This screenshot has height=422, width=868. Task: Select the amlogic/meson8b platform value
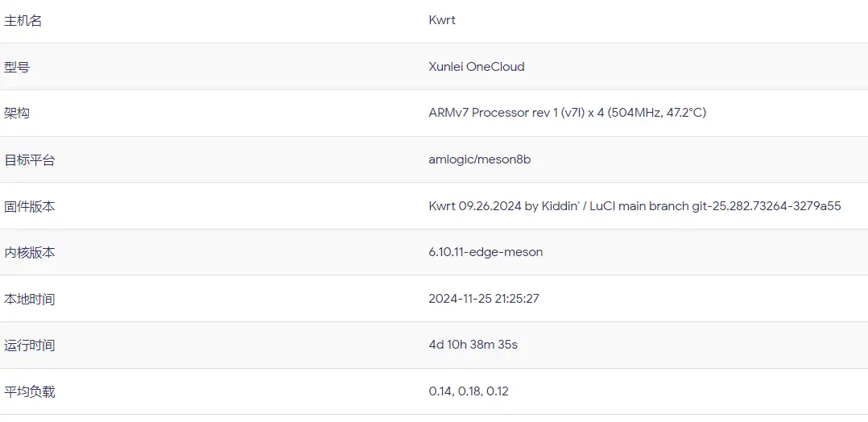pos(479,159)
